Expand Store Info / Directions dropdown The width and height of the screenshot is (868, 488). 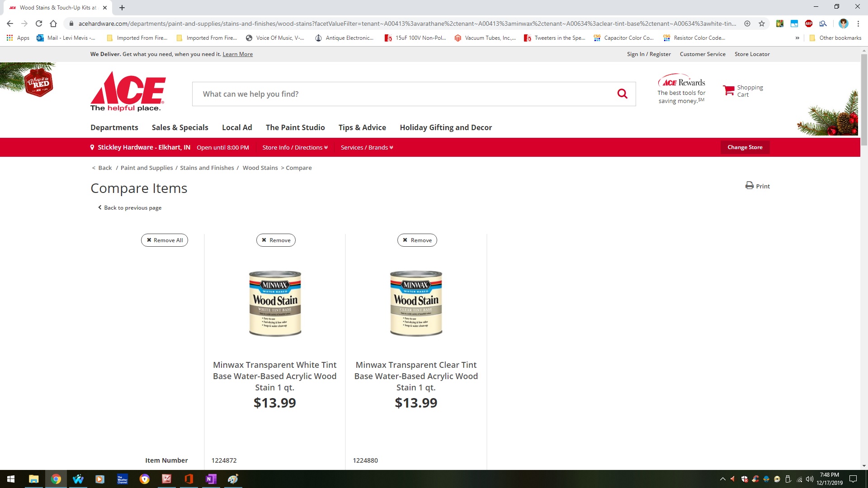point(295,147)
